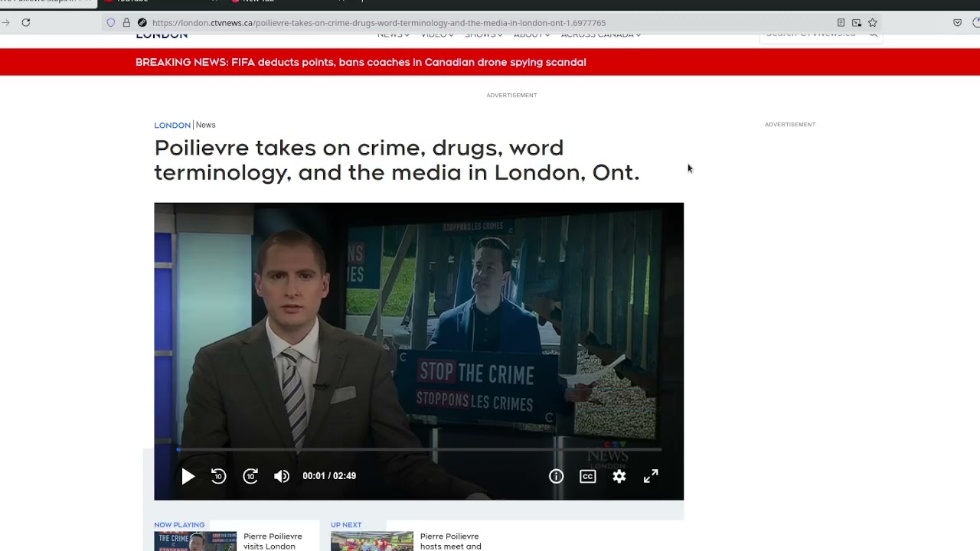This screenshot has height=551, width=980.
Task: Play the Poilievre news video
Action: [x=188, y=477]
